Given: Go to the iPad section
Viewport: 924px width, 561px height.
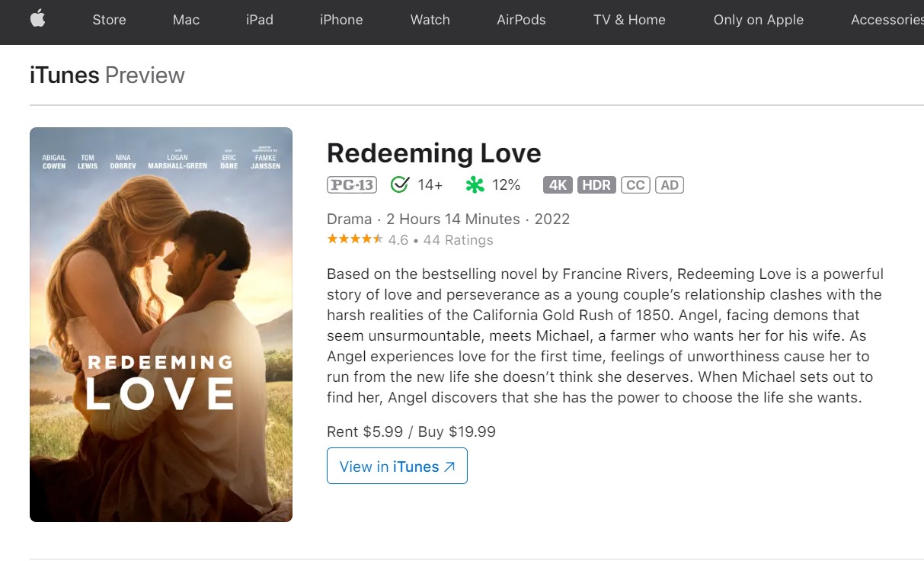Looking at the screenshot, I should [259, 20].
